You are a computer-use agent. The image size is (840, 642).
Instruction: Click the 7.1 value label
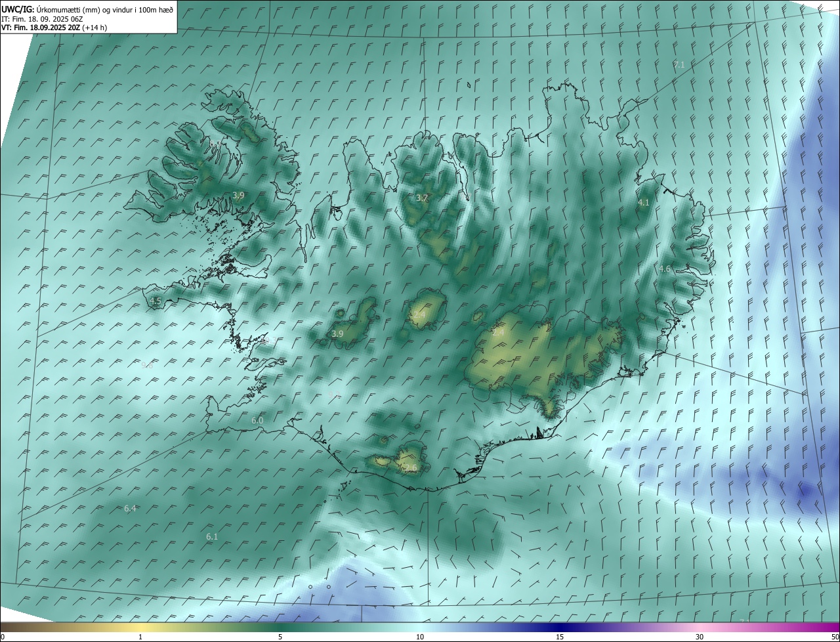(x=679, y=64)
